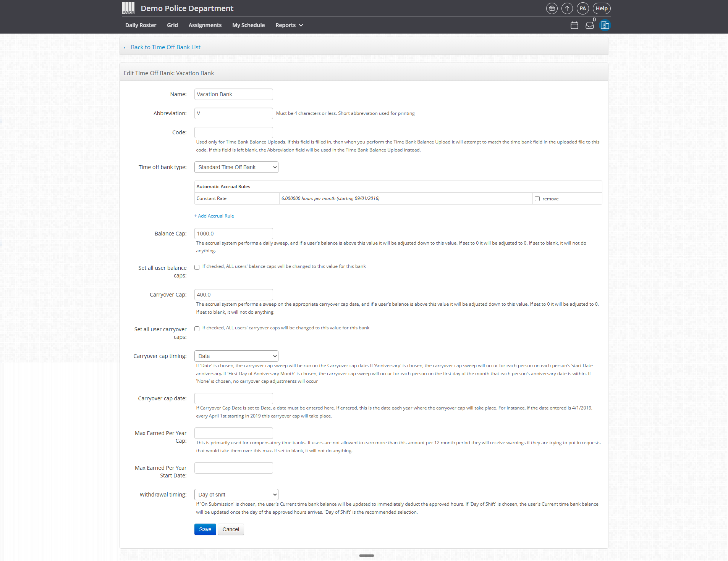Screen dimensions: 728x561
Task: Click the PACE logo in the header
Action: coord(128,8)
